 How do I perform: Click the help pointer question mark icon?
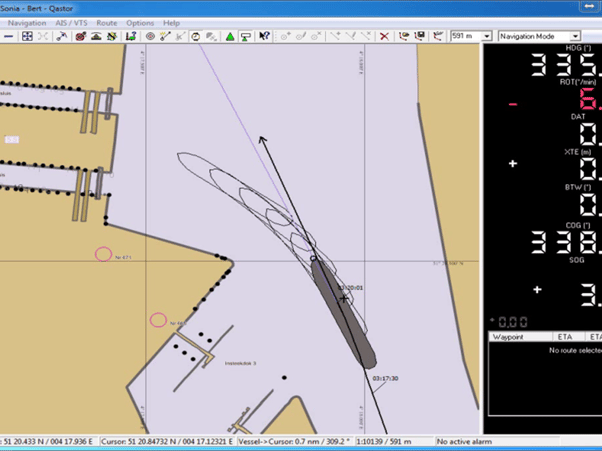click(264, 37)
